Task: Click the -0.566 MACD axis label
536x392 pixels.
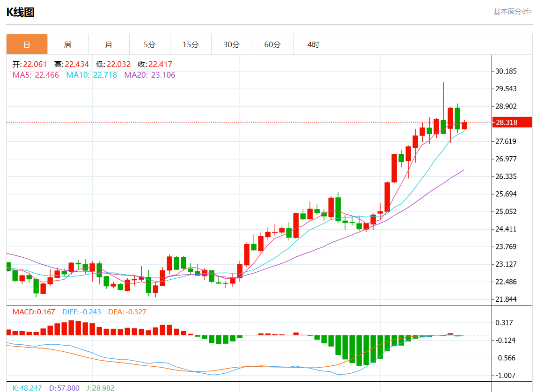Action: (506, 358)
